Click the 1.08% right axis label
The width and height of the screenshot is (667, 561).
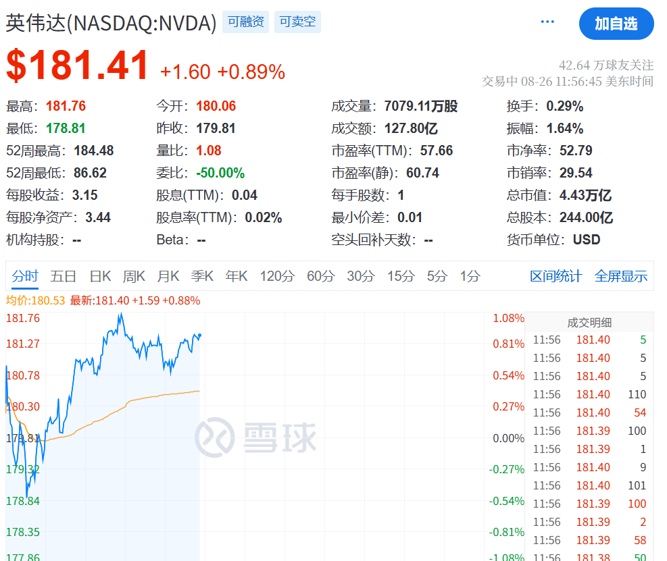coord(509,318)
